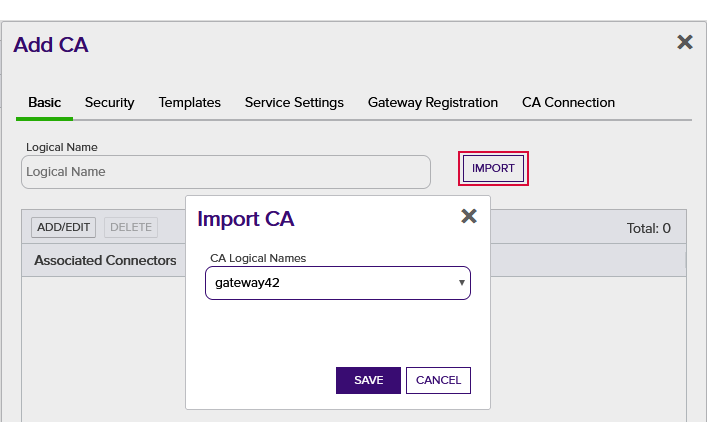Click the dropdown arrow beside gateway42
This screenshot has height=422, width=707.
coord(462,283)
